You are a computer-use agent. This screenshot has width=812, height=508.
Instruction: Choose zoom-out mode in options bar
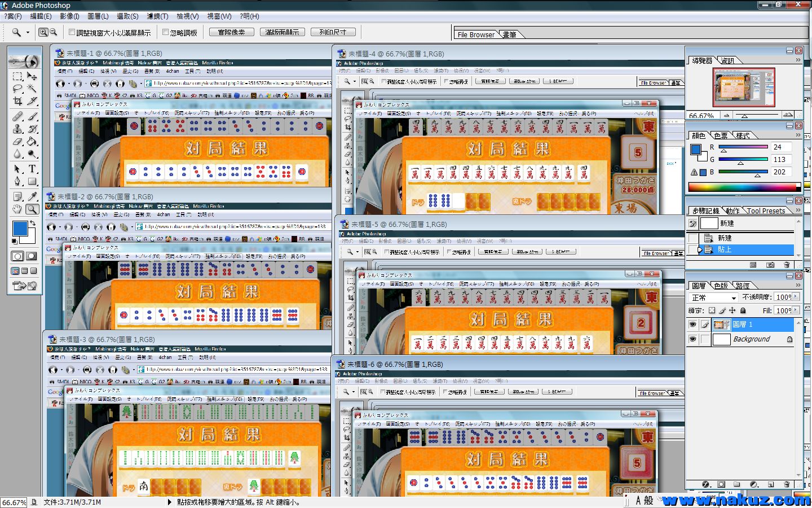(x=53, y=33)
